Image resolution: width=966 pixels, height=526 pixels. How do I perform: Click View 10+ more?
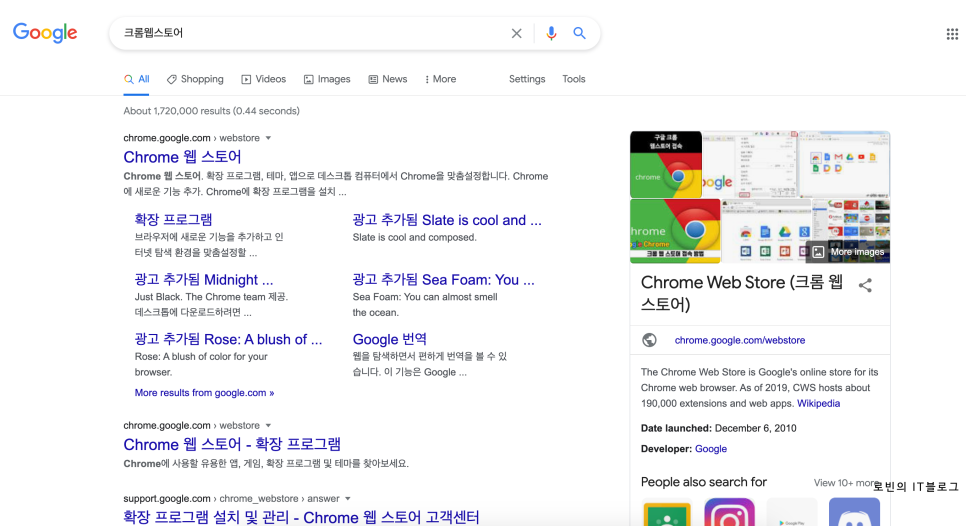[845, 483]
